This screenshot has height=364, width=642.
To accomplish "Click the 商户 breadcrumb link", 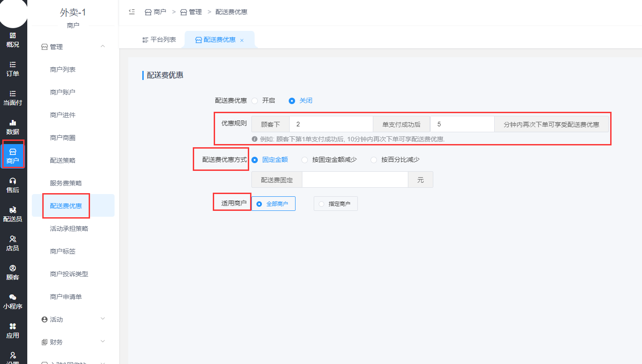I will pos(155,12).
